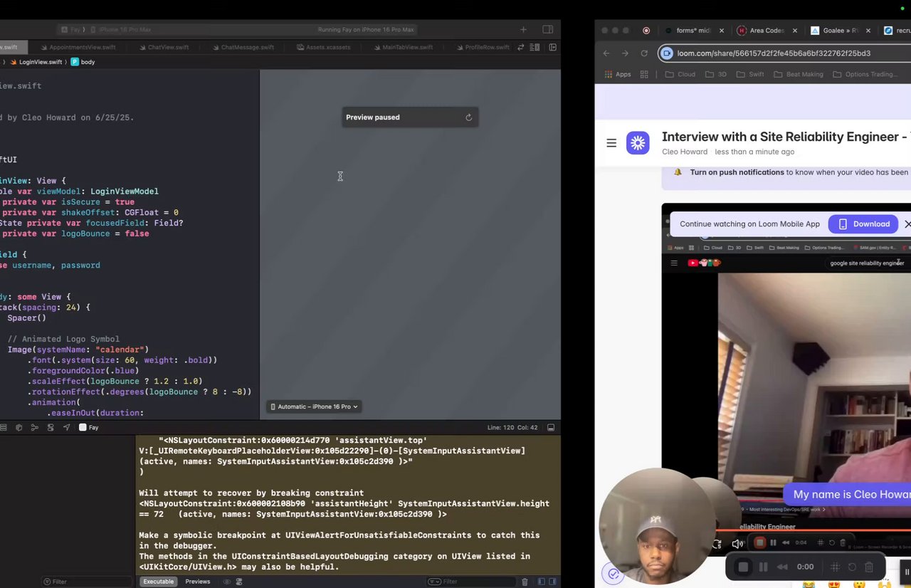
Task: Reload the Loom page in browser
Action: click(644, 53)
